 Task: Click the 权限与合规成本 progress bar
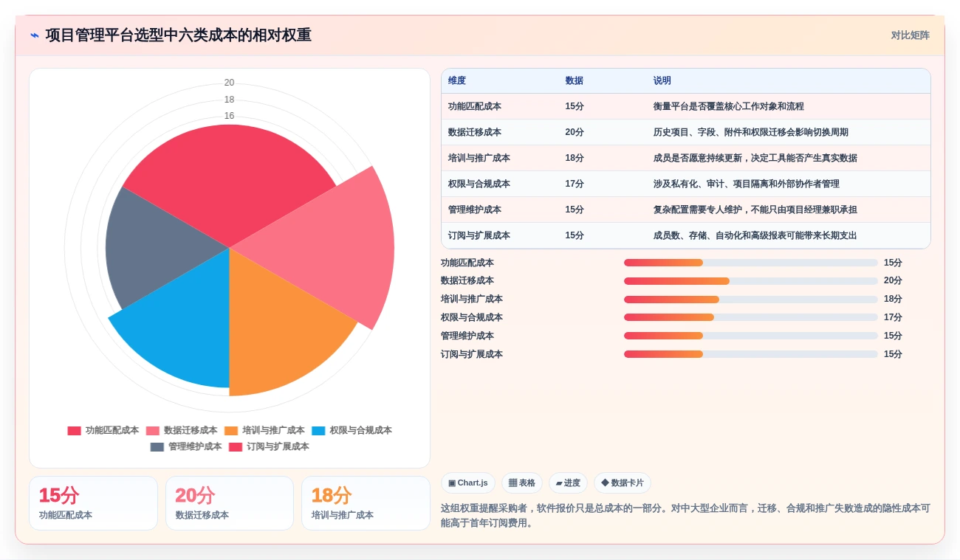pyautogui.click(x=751, y=317)
